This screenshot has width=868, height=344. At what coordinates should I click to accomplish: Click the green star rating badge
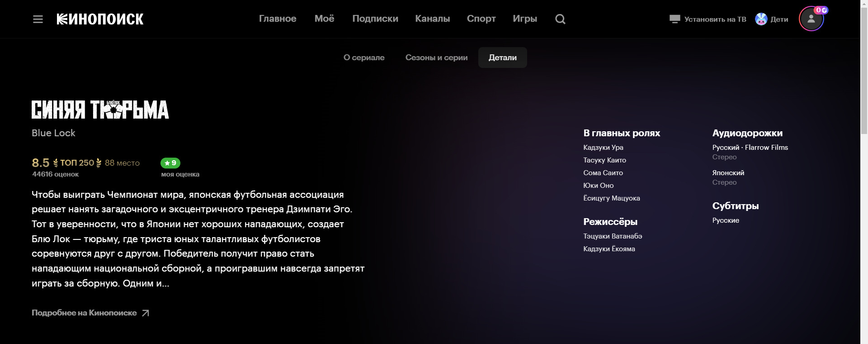[170, 163]
